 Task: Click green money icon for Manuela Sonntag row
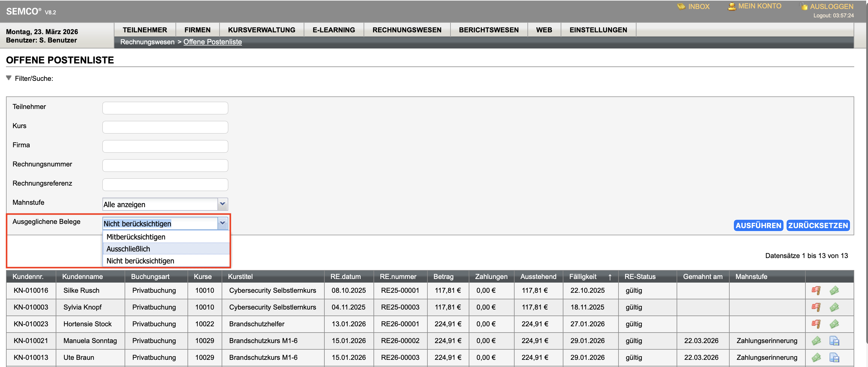click(816, 341)
